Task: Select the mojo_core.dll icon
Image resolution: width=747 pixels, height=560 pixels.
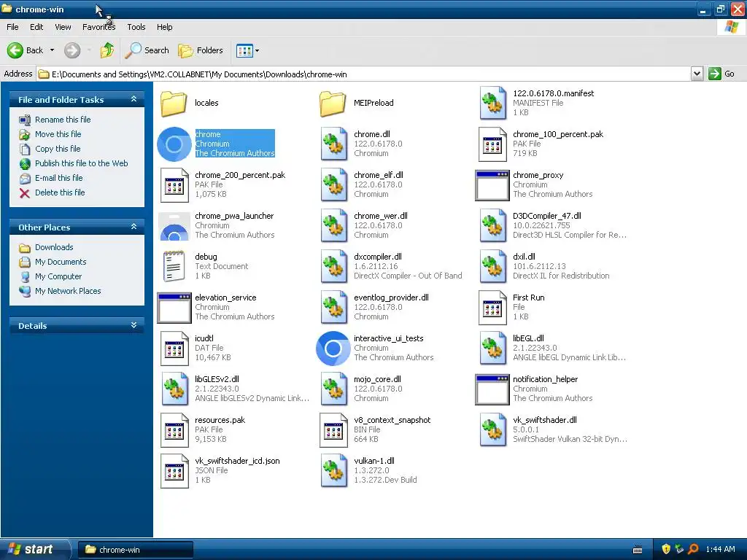Action: pyautogui.click(x=333, y=389)
